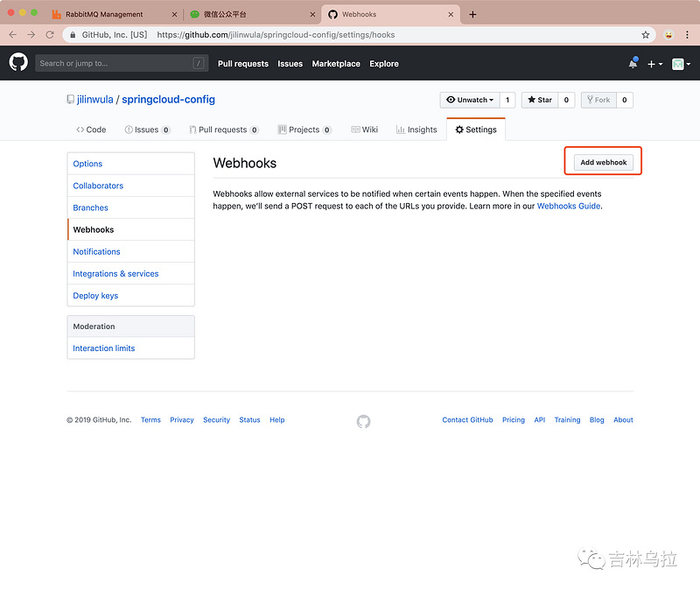Click the site lock security icon
700x590 pixels.
coord(73,35)
